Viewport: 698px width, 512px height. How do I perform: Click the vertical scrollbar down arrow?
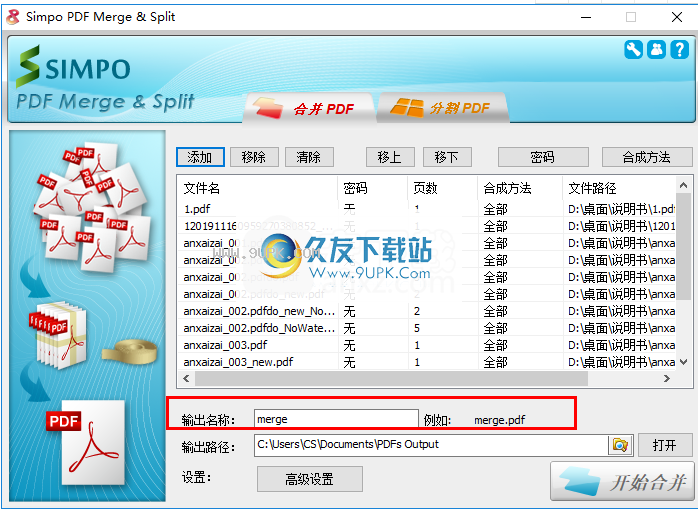[x=684, y=362]
